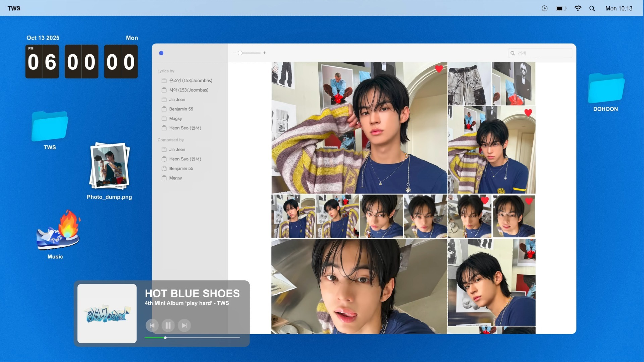
Task: Select Benjamin 55 under Lyrics by
Action: (x=181, y=109)
